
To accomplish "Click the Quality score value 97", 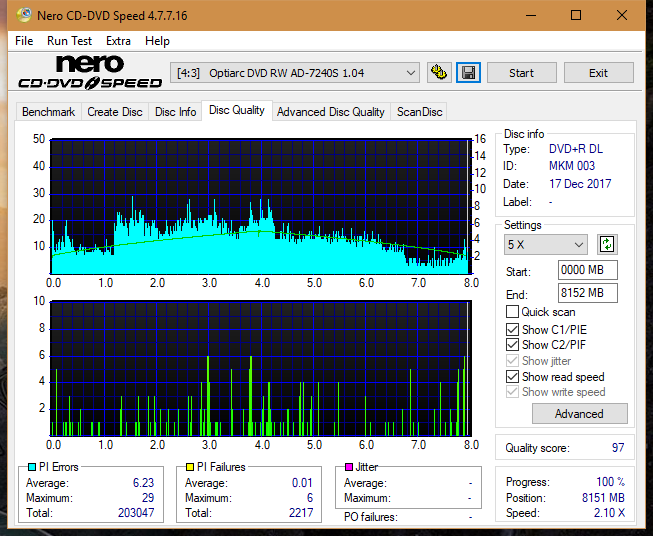I will [x=618, y=448].
